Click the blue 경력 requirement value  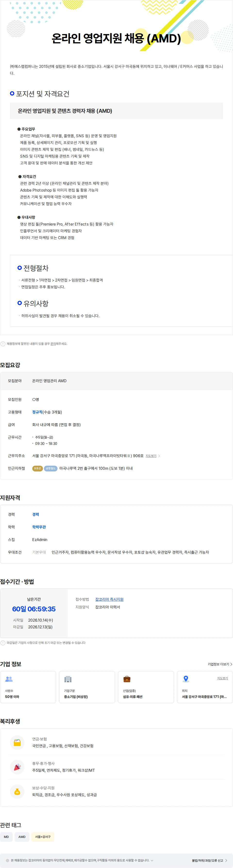[36, 515]
